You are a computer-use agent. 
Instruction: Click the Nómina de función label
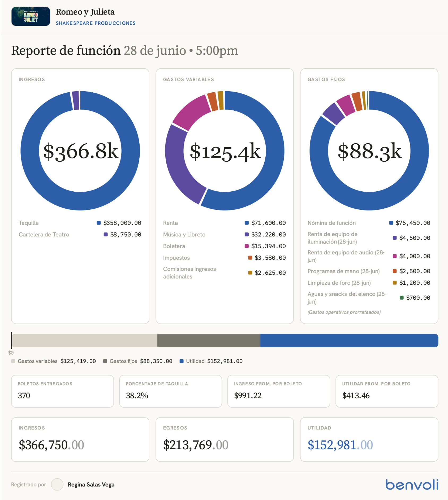(x=331, y=223)
